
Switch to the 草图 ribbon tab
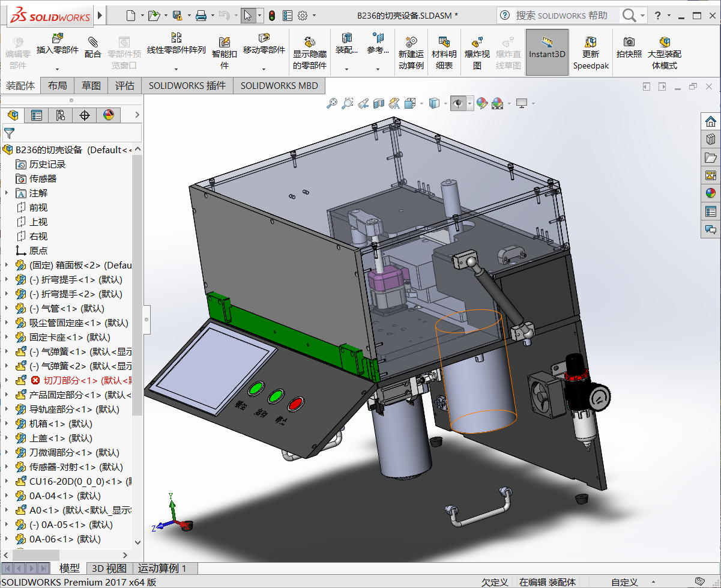pos(91,86)
